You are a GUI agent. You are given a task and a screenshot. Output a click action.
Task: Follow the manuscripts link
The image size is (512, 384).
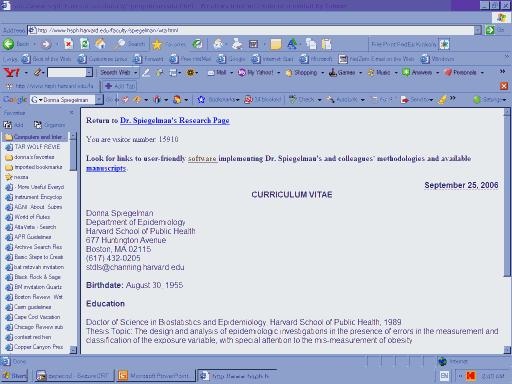(x=106, y=168)
